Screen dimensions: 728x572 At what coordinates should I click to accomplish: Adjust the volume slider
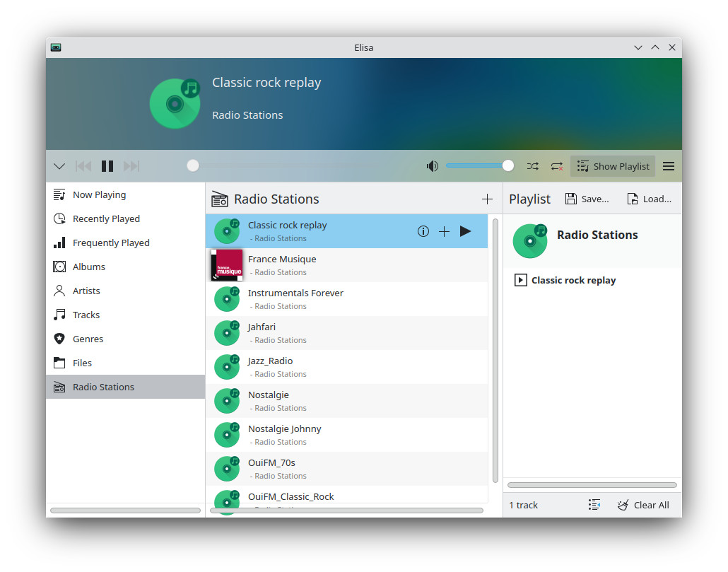point(480,165)
